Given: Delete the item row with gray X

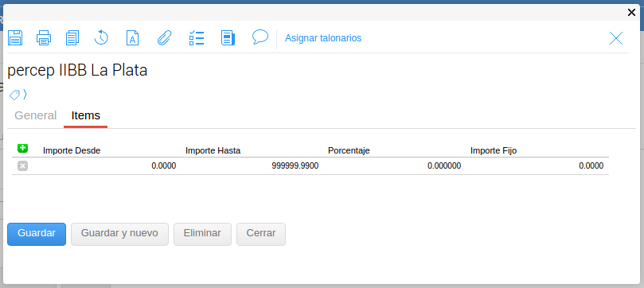Looking at the screenshot, I should coord(22,165).
